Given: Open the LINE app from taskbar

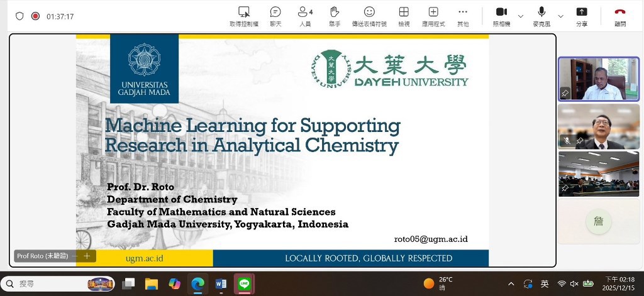Looking at the screenshot, I should (244, 284).
